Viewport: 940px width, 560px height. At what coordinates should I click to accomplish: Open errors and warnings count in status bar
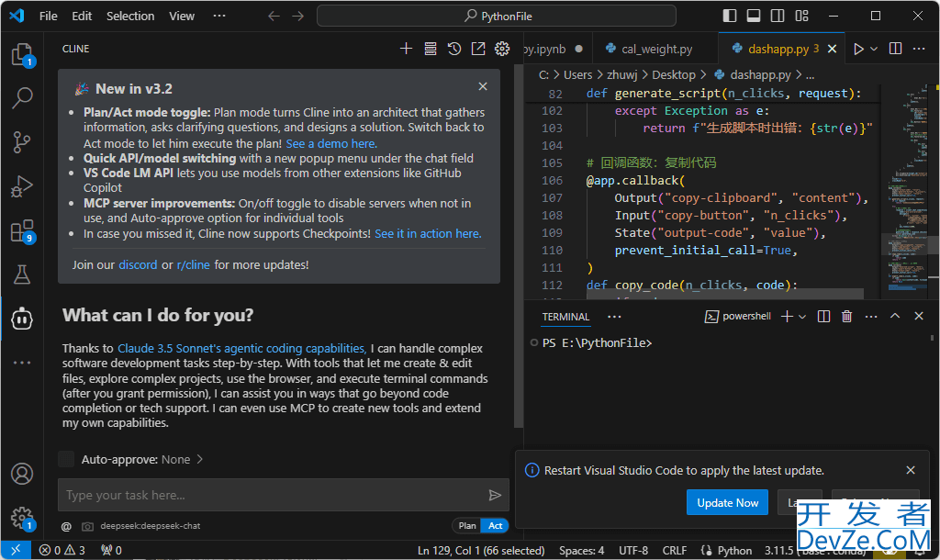pos(62,550)
